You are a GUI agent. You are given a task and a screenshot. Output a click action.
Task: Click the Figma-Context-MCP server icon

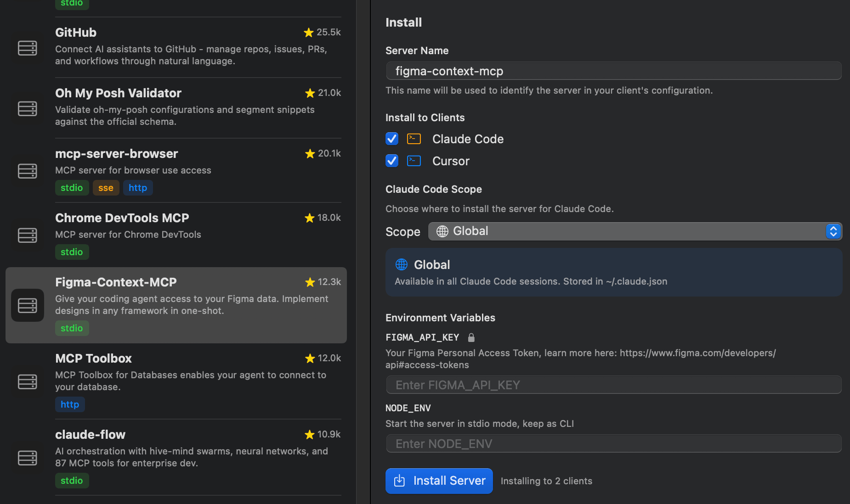[x=28, y=305]
